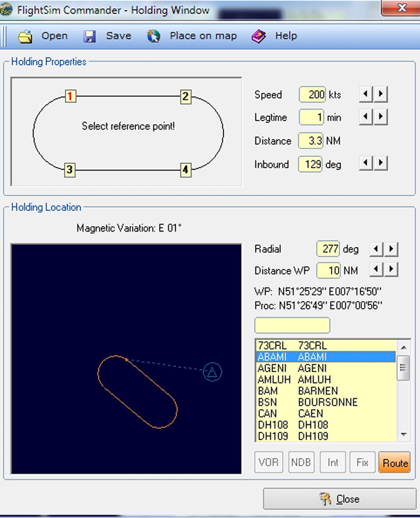420x518 pixels.
Task: Increase Distance WP with the right arrow
Action: point(391,270)
